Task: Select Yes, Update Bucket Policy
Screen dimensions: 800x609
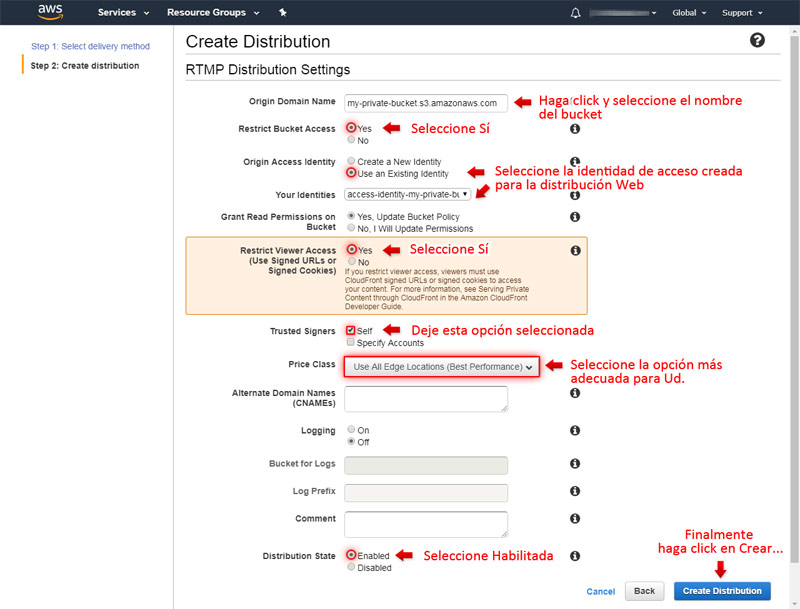Action: pyautogui.click(x=351, y=216)
